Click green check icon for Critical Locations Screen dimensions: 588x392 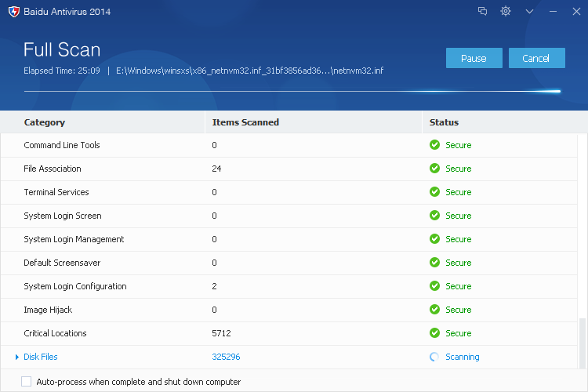coord(434,332)
